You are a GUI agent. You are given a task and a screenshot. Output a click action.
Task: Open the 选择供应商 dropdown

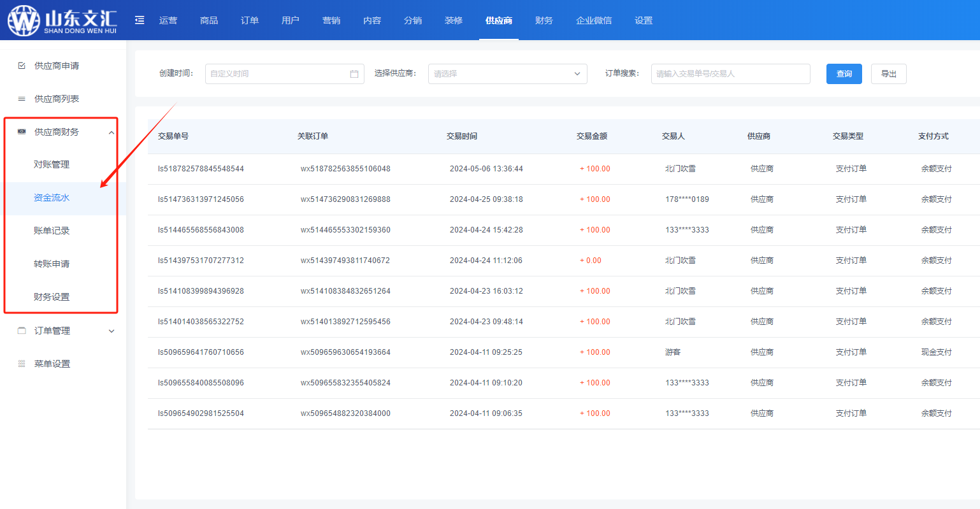coord(507,74)
